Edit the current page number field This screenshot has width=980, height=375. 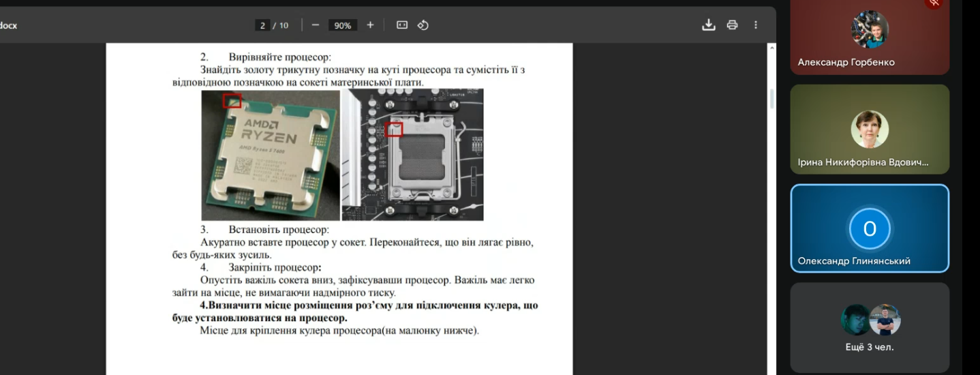point(262,25)
